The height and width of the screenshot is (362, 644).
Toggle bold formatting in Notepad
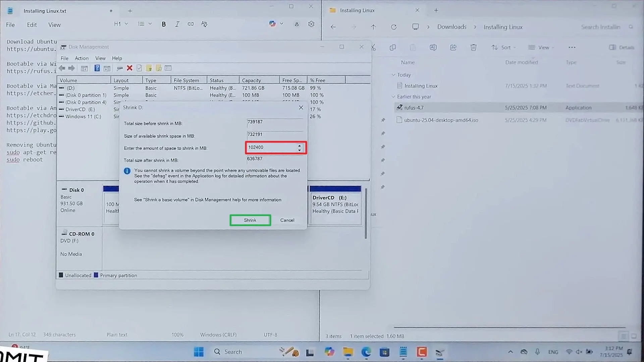(x=164, y=24)
